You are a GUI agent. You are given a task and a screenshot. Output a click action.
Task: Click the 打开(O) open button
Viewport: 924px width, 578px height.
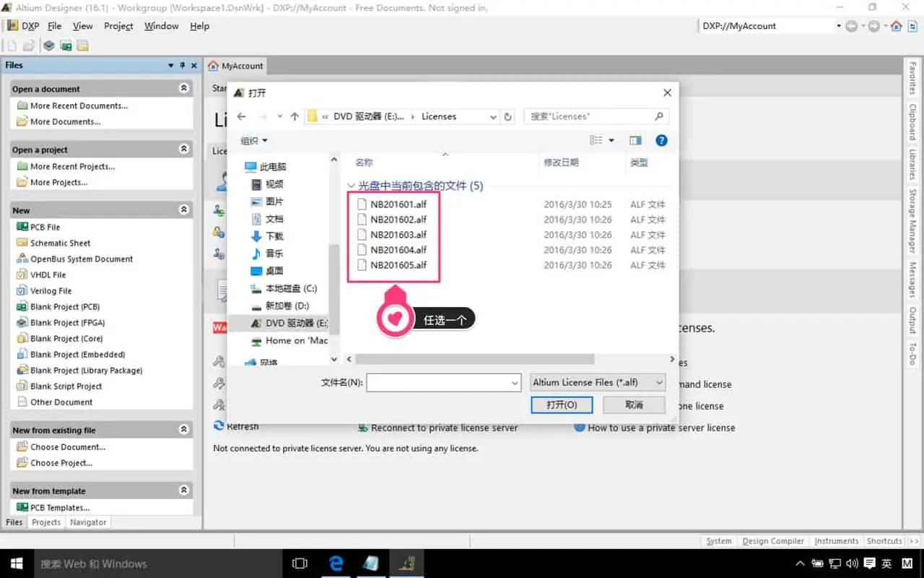(562, 405)
